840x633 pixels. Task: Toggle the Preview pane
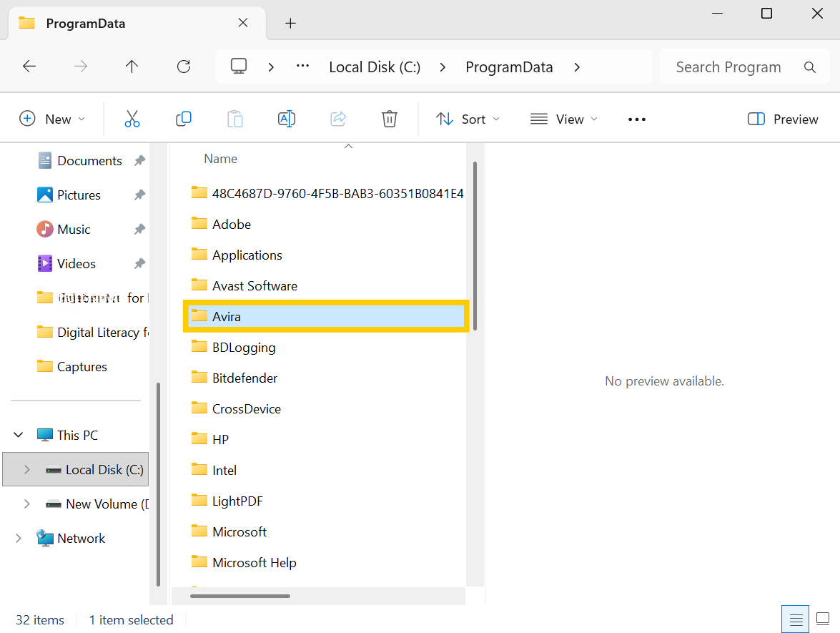pos(783,119)
